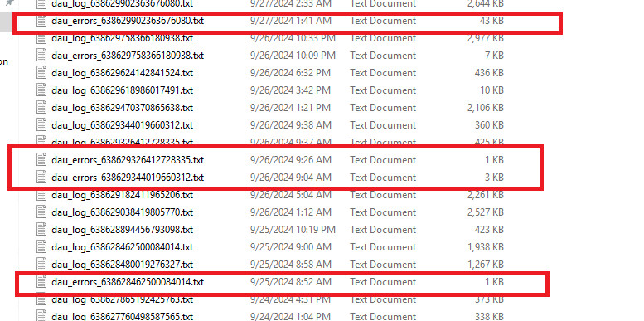This screenshot has width=644, height=321.
Task: Click file name dau_errors_638629902363676080.txt
Action: (128, 21)
